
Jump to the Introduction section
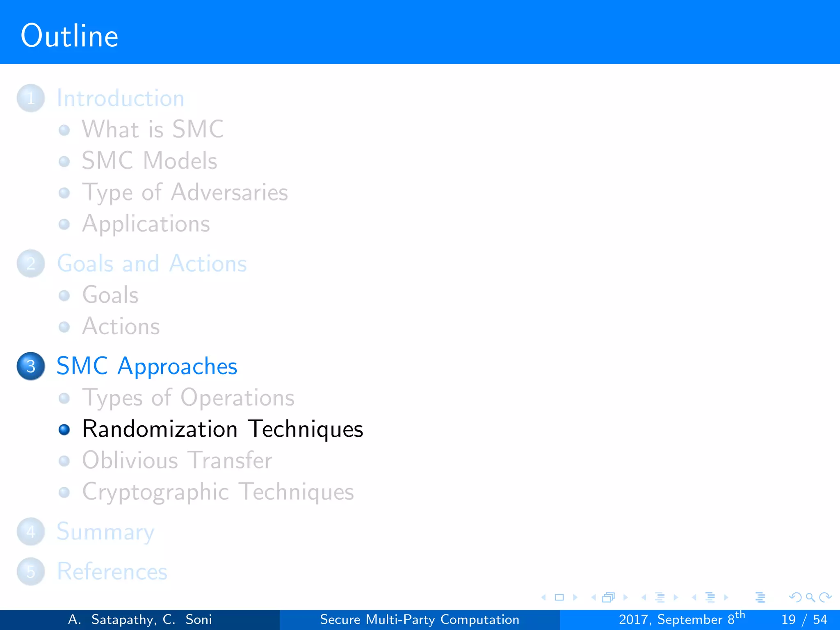point(120,98)
